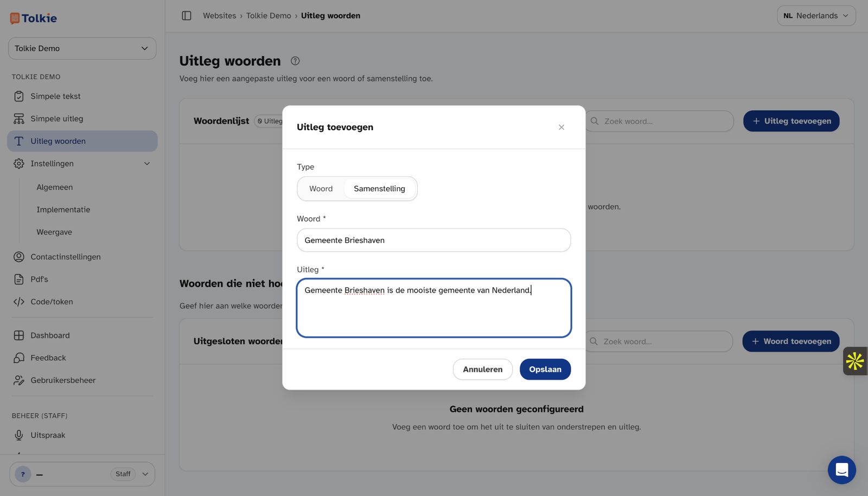Click the Opslaan button
The width and height of the screenshot is (868, 496).
coord(545,370)
